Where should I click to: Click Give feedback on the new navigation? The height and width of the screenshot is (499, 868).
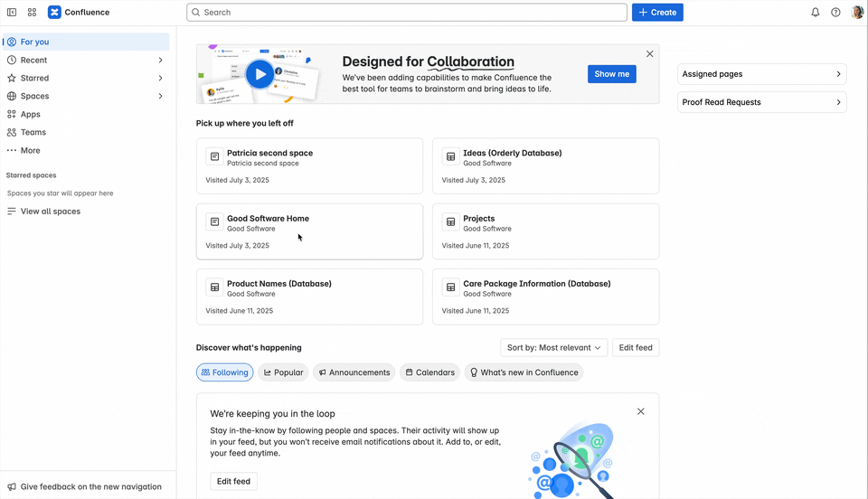point(90,487)
